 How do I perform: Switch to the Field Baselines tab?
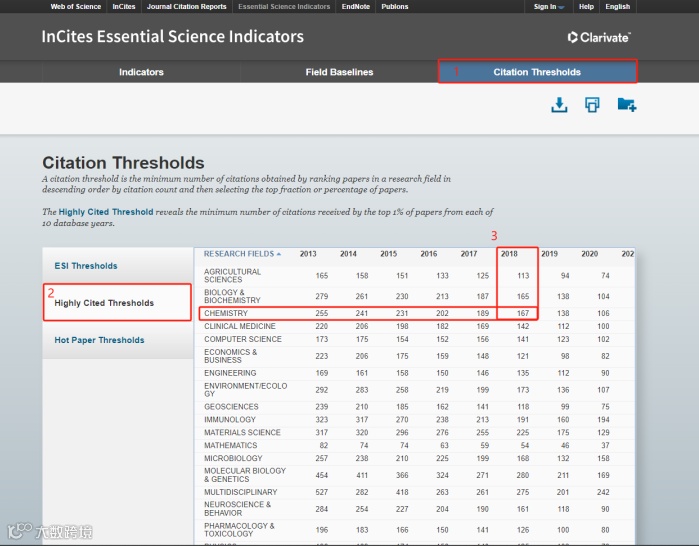point(339,72)
